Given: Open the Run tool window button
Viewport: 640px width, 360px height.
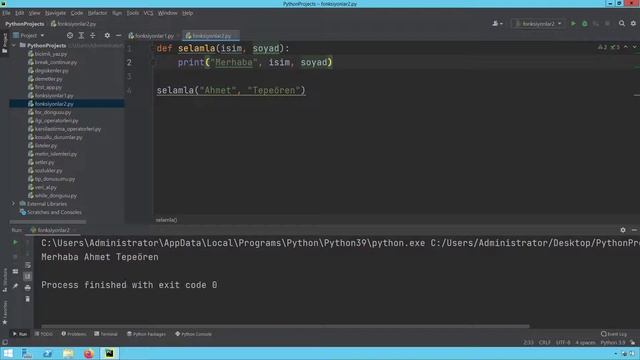Looking at the screenshot, I should [20, 334].
